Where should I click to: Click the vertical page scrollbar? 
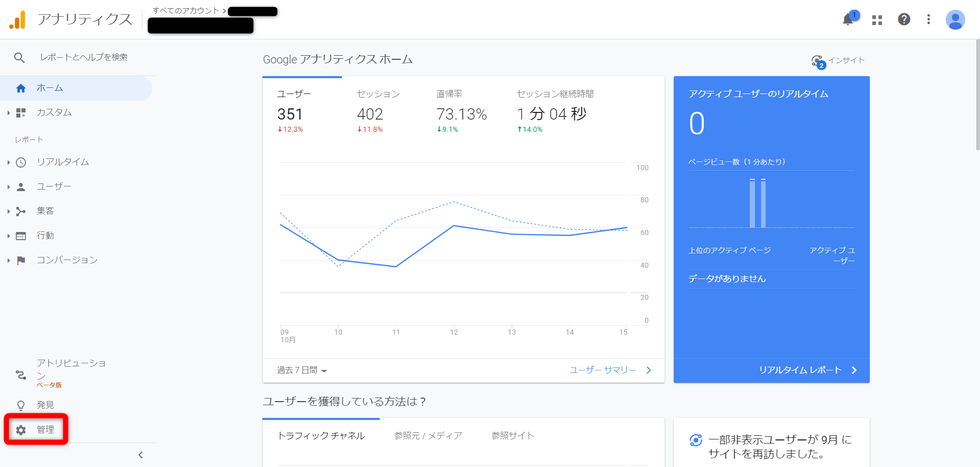[x=977, y=95]
